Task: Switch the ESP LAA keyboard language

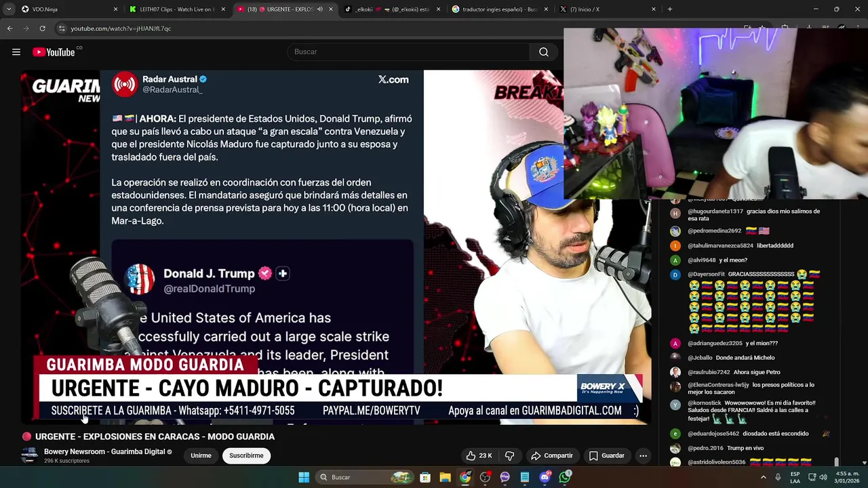Action: point(795,477)
